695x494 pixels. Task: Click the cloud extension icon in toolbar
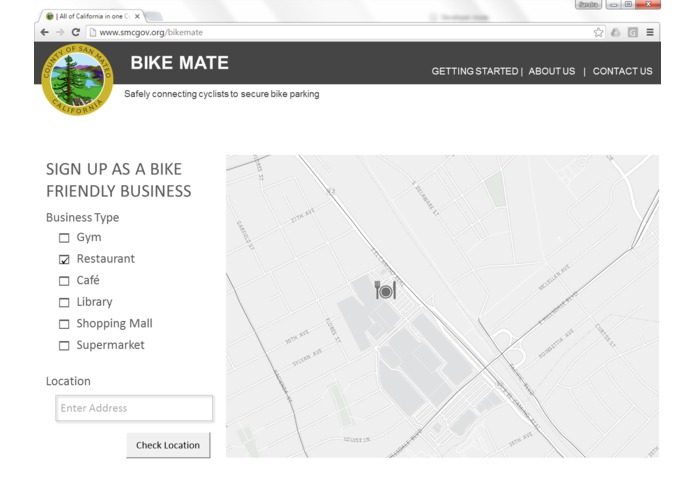(x=616, y=32)
